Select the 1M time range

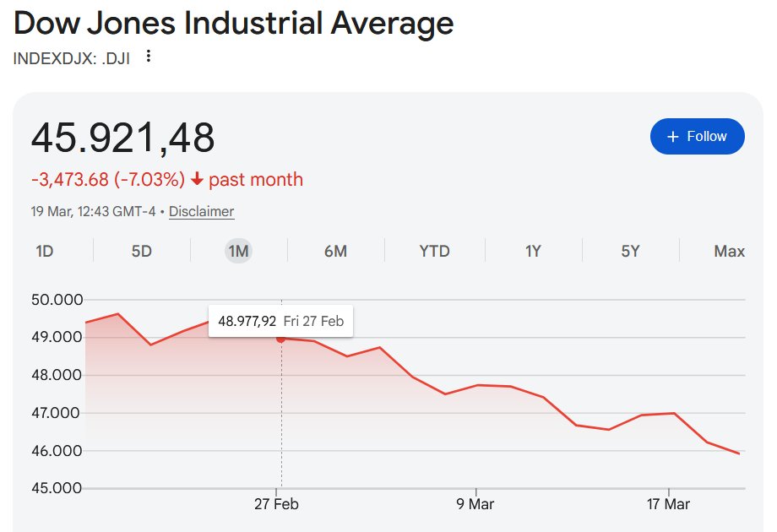click(238, 251)
